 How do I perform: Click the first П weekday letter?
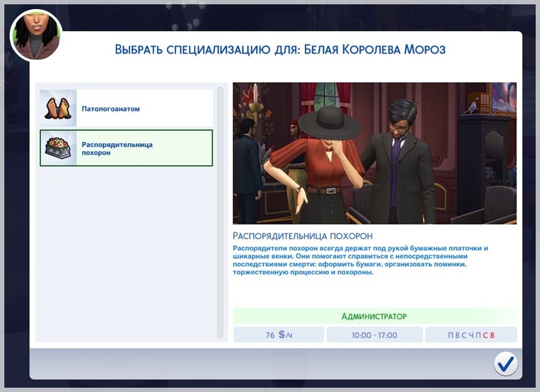tap(450, 335)
